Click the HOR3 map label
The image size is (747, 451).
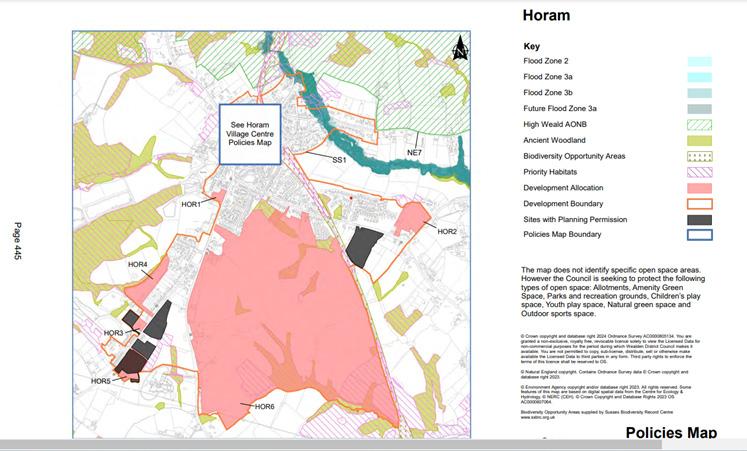coord(113,333)
